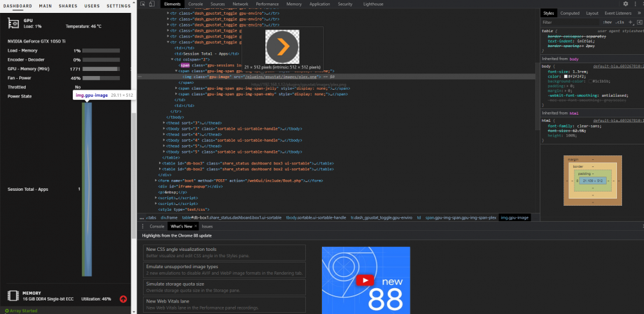Toggle the .cls class editor
The height and width of the screenshot is (314, 644).
pos(620,22)
